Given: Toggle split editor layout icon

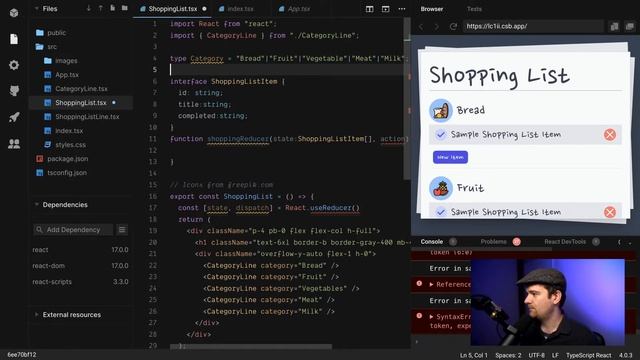Looking at the screenshot, I should coord(369,9).
